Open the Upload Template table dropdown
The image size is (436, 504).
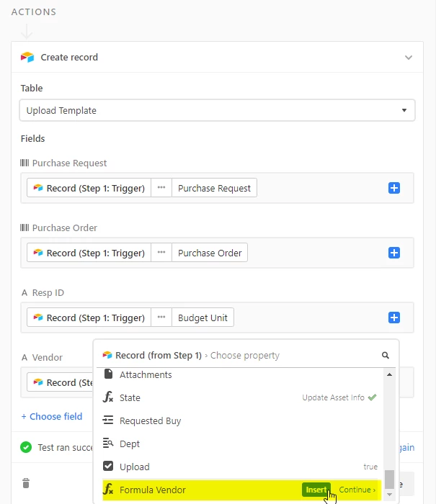click(217, 110)
